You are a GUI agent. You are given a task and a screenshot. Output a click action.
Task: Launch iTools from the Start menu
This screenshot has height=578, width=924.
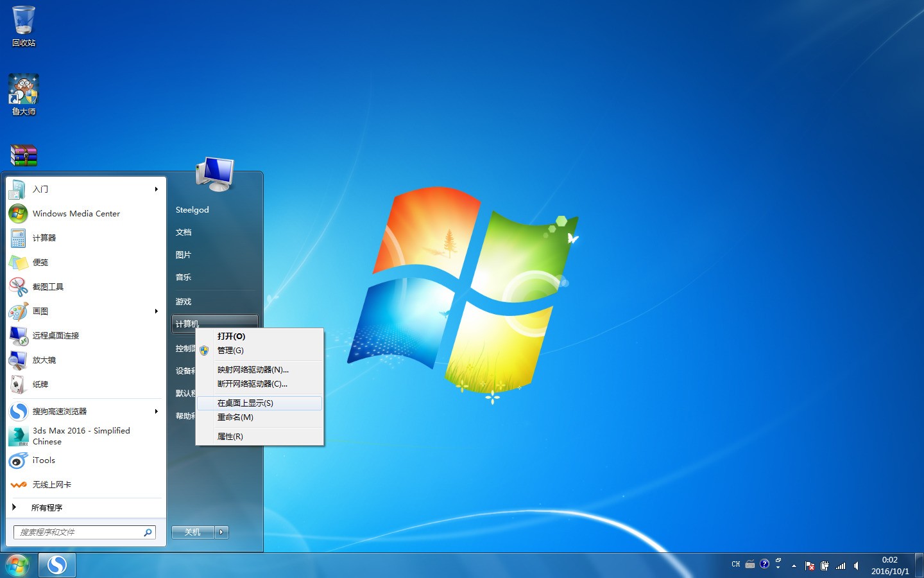coord(85,460)
